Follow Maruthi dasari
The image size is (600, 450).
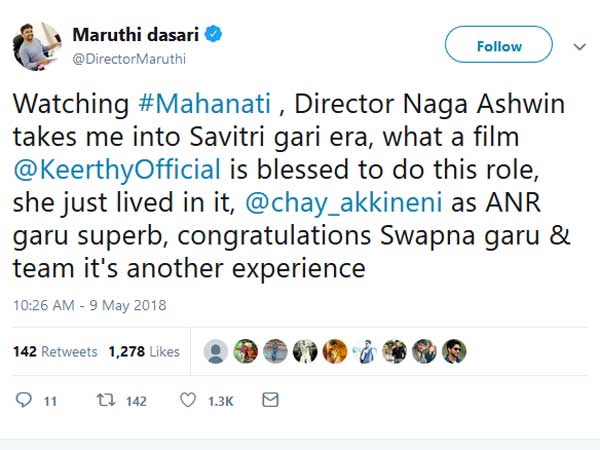click(498, 46)
